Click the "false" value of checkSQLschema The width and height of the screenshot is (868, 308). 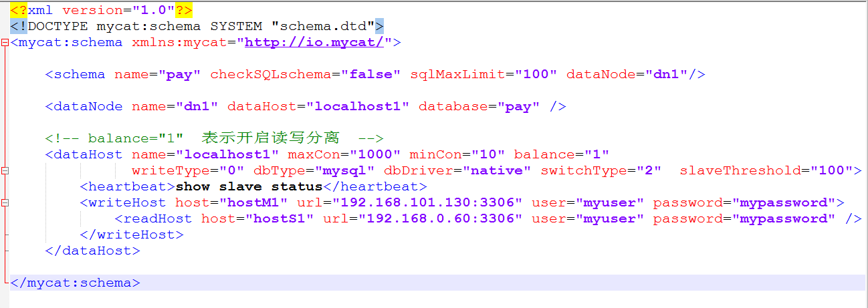(371, 75)
